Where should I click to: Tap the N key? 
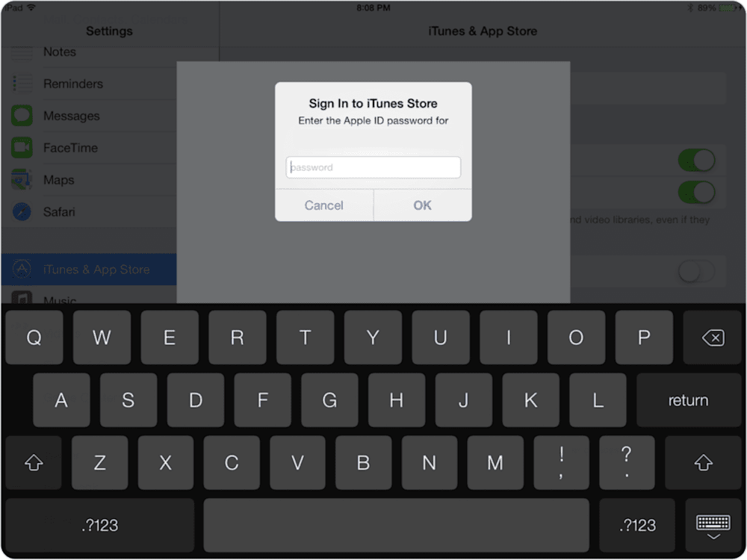point(430,462)
